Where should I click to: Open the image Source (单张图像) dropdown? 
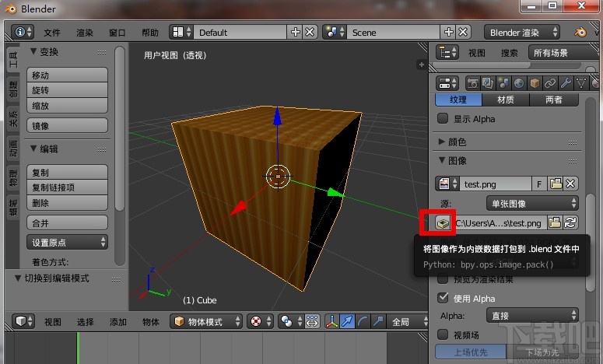(532, 203)
